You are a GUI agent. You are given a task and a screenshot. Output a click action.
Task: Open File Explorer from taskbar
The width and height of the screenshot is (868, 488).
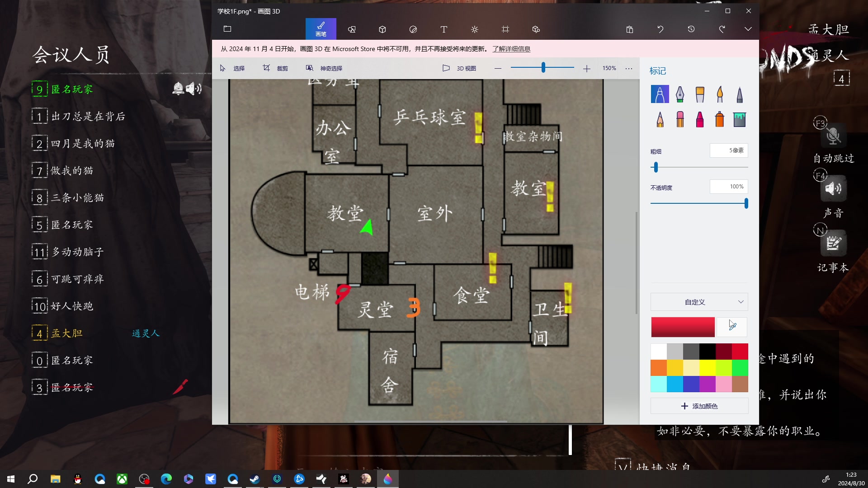click(x=55, y=479)
